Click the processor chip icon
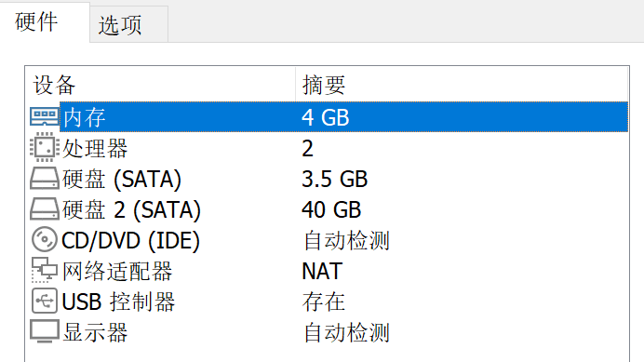644x362 pixels. click(45, 148)
